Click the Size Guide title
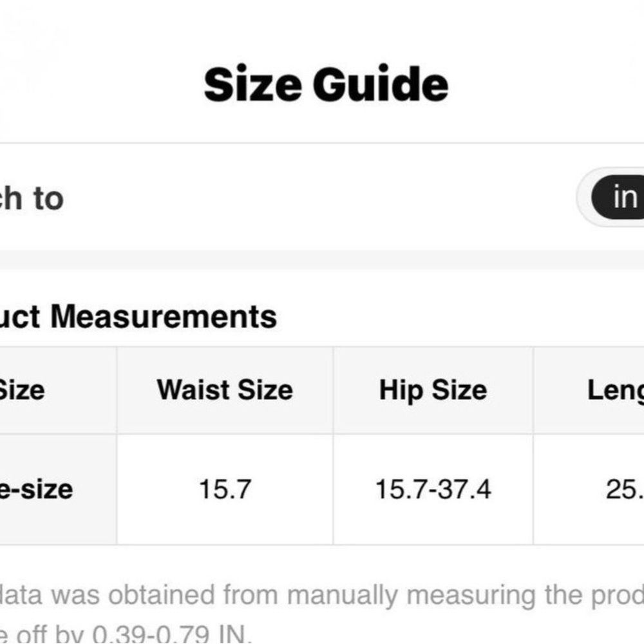This screenshot has height=644, width=644. [x=326, y=85]
